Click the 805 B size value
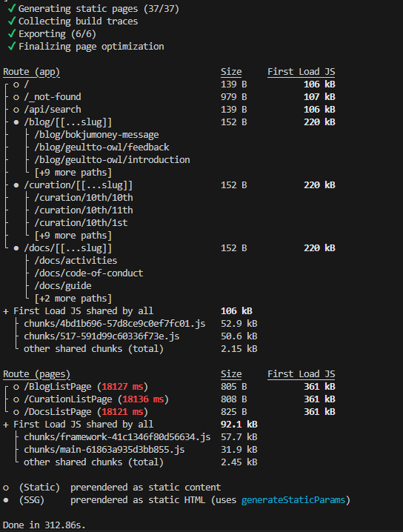The image size is (403, 532). 234,387
